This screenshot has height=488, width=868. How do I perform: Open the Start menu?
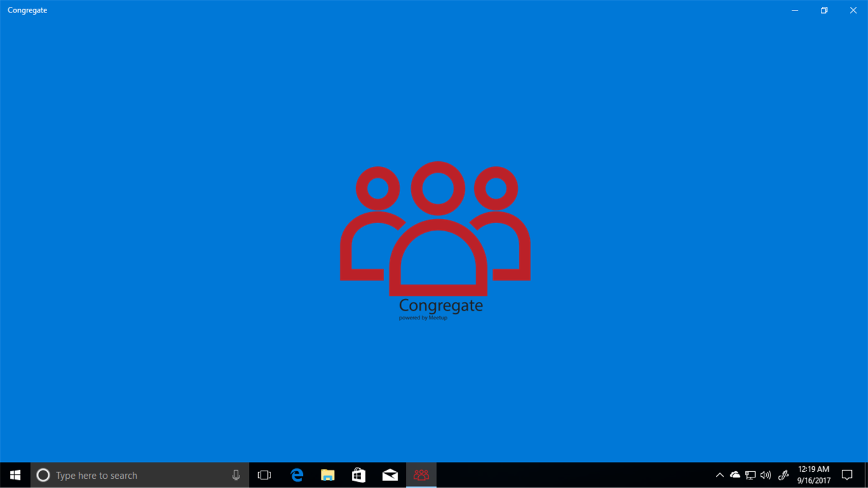[x=14, y=475]
